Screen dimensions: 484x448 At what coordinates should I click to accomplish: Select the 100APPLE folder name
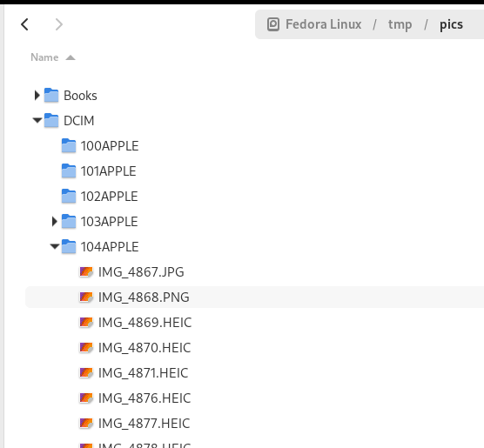coord(110,146)
